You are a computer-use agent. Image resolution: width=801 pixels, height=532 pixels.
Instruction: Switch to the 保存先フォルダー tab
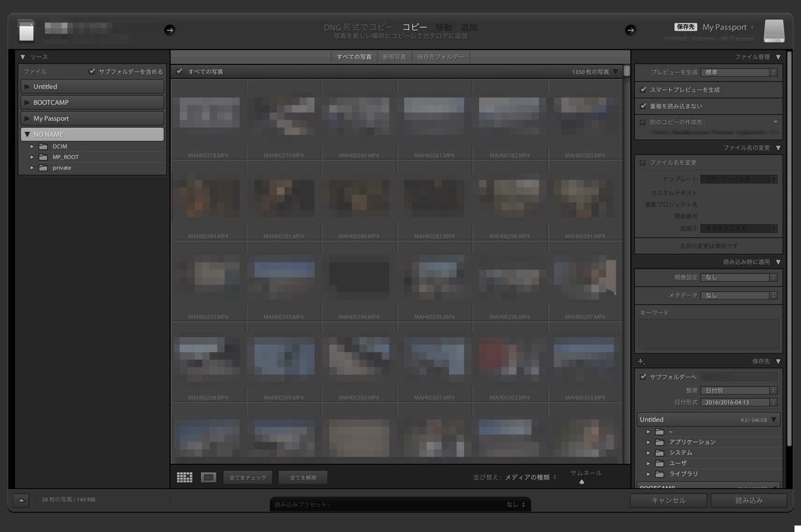[x=441, y=57]
